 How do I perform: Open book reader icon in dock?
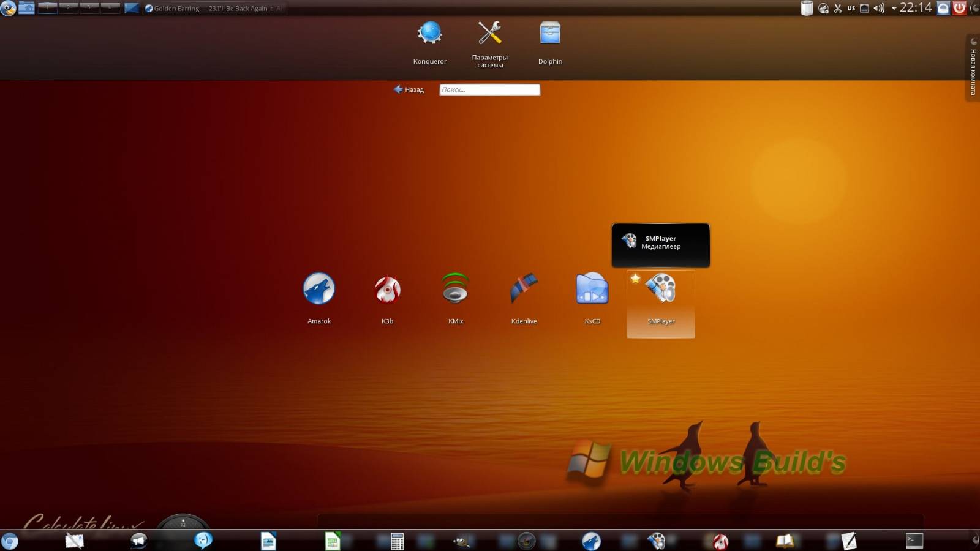[x=785, y=541]
